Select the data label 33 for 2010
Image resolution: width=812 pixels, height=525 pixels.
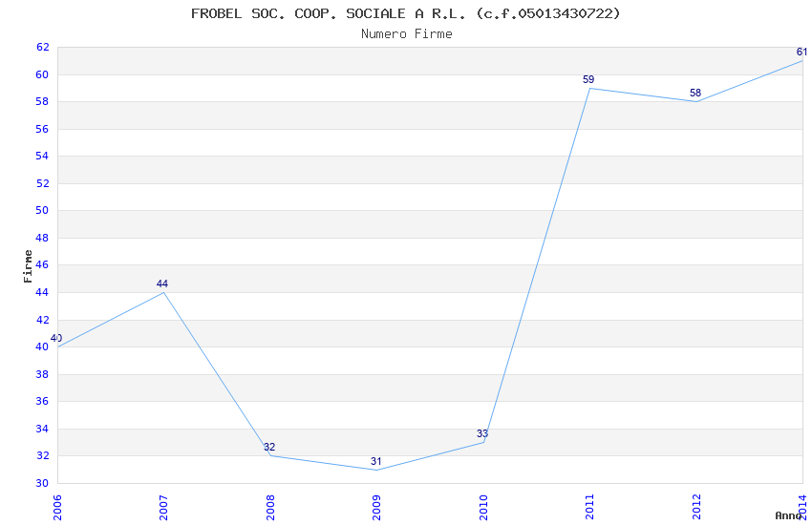click(x=482, y=433)
